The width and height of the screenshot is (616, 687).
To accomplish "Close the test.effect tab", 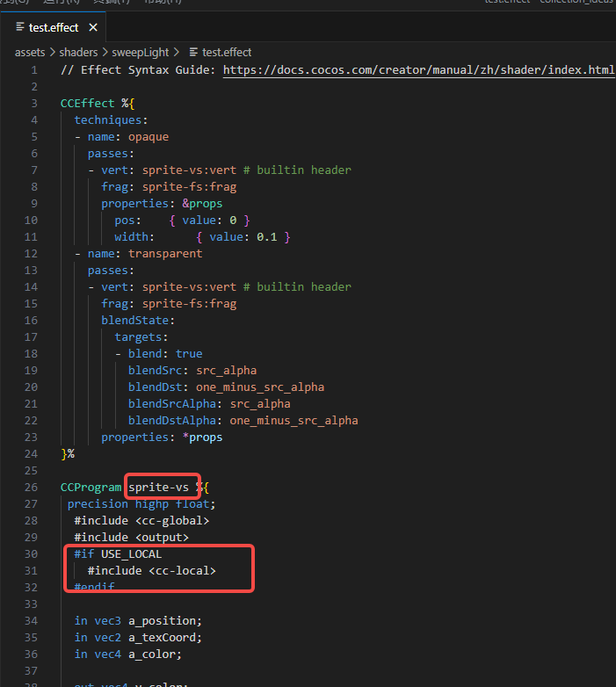I will (93, 27).
